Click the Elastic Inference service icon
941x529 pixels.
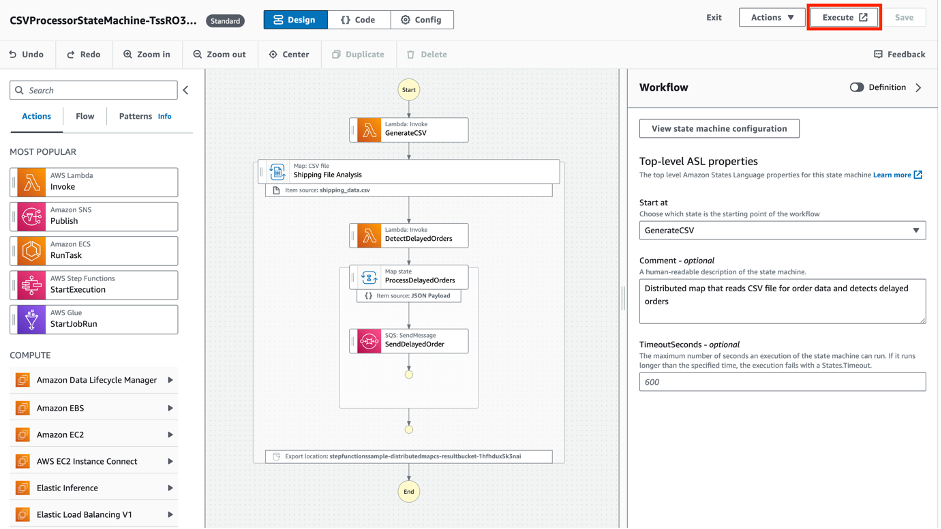23,488
